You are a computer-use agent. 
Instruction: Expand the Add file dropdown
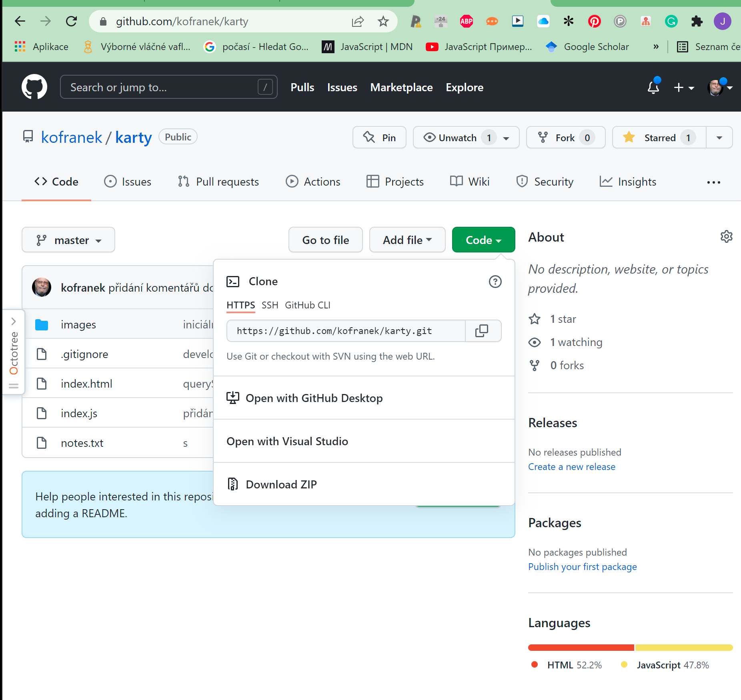[x=407, y=240]
